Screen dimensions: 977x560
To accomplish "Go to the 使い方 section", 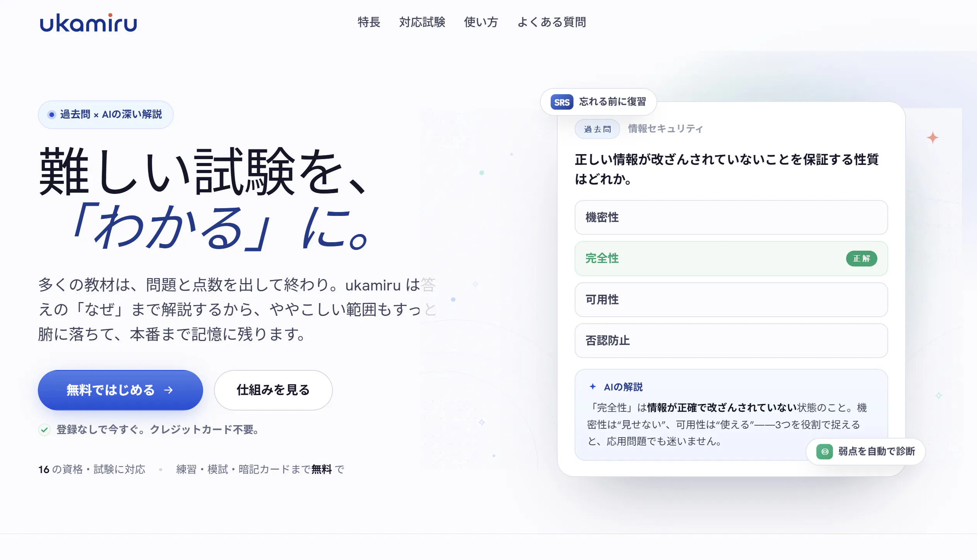I will click(x=481, y=22).
